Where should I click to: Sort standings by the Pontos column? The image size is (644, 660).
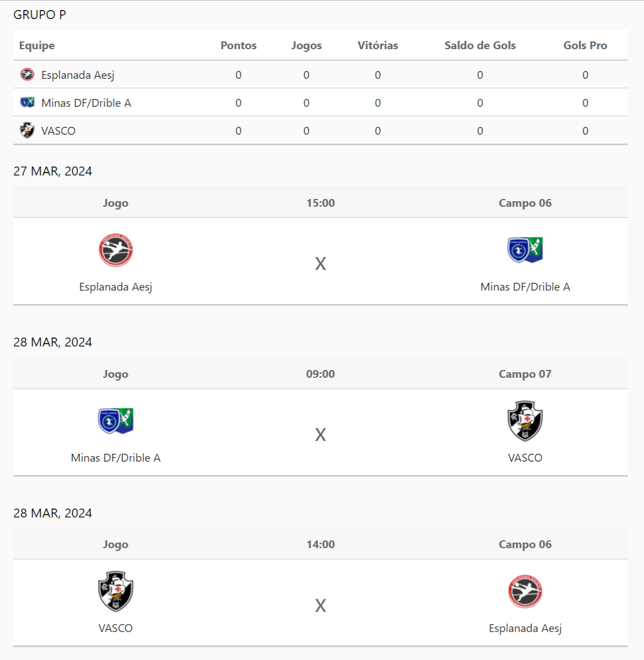[238, 45]
